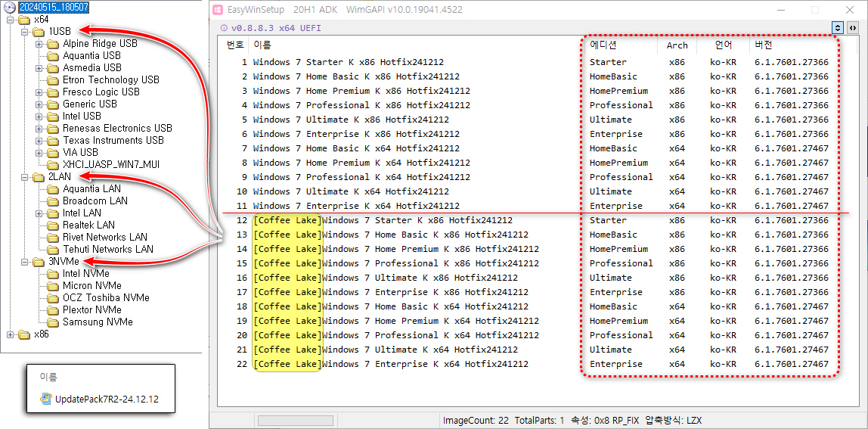Click the 이름 header above UpdatePack file
The width and height of the screenshot is (868, 429).
click(x=48, y=377)
